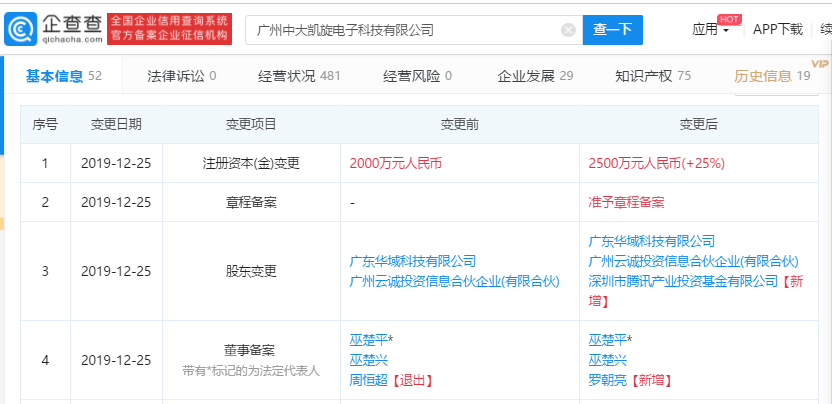Click the 注册资本(金)变更 cell
The width and height of the screenshot is (832, 404).
251,164
